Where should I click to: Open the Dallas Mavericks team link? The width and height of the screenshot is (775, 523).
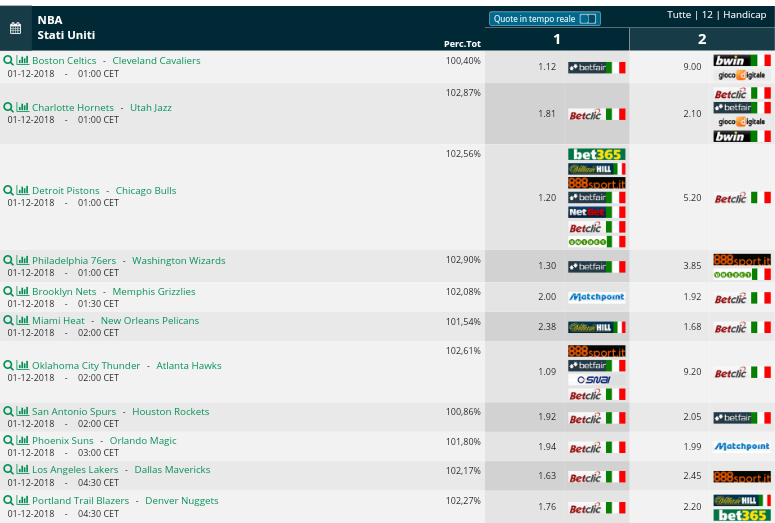[172, 470]
